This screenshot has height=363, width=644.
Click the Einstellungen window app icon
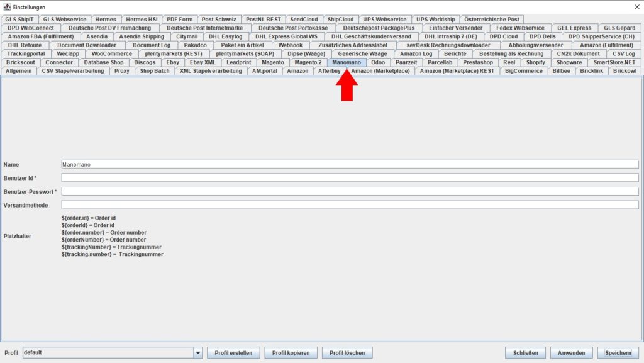(7, 7)
